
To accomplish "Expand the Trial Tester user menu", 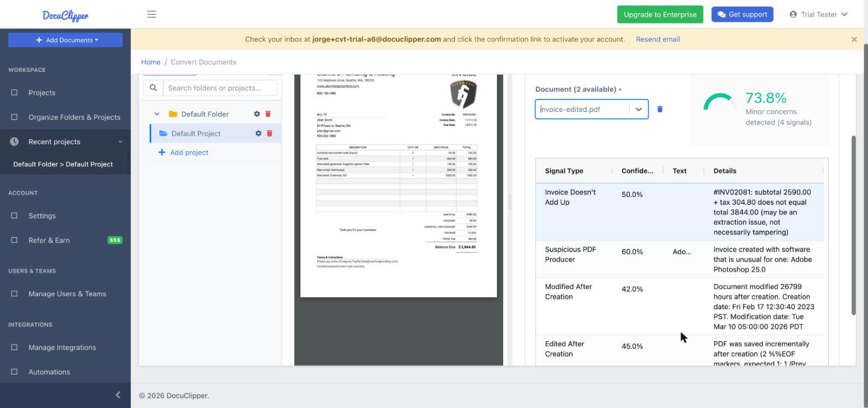I will [818, 14].
